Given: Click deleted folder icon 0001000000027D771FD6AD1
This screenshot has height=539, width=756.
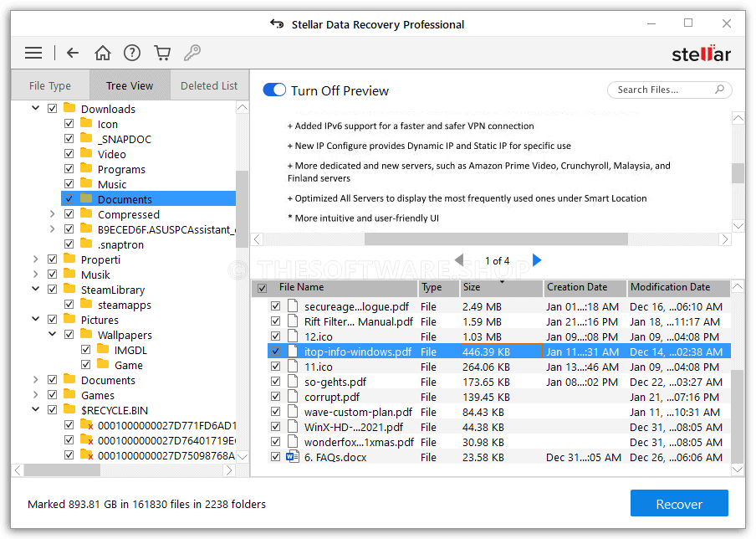Looking at the screenshot, I should point(87,424).
